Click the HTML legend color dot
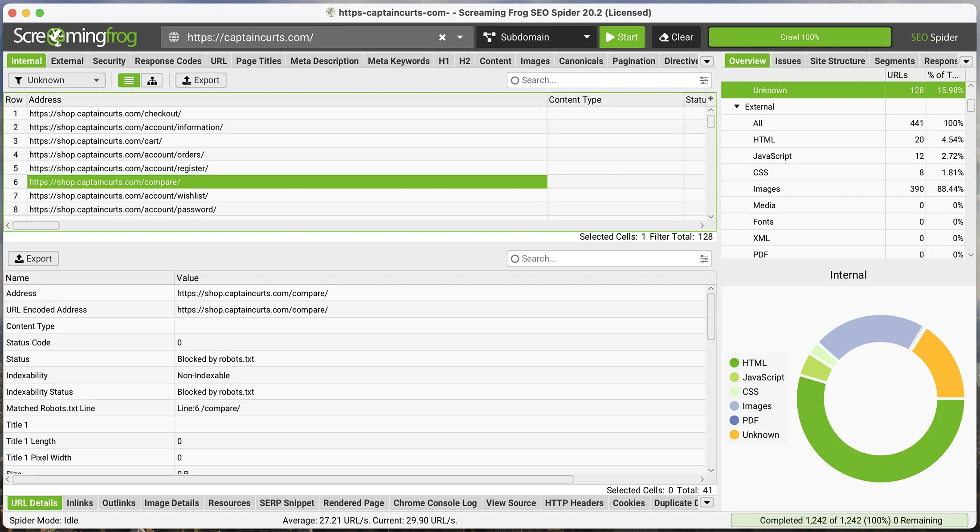Screen dimensions: 980x532 click(x=735, y=363)
